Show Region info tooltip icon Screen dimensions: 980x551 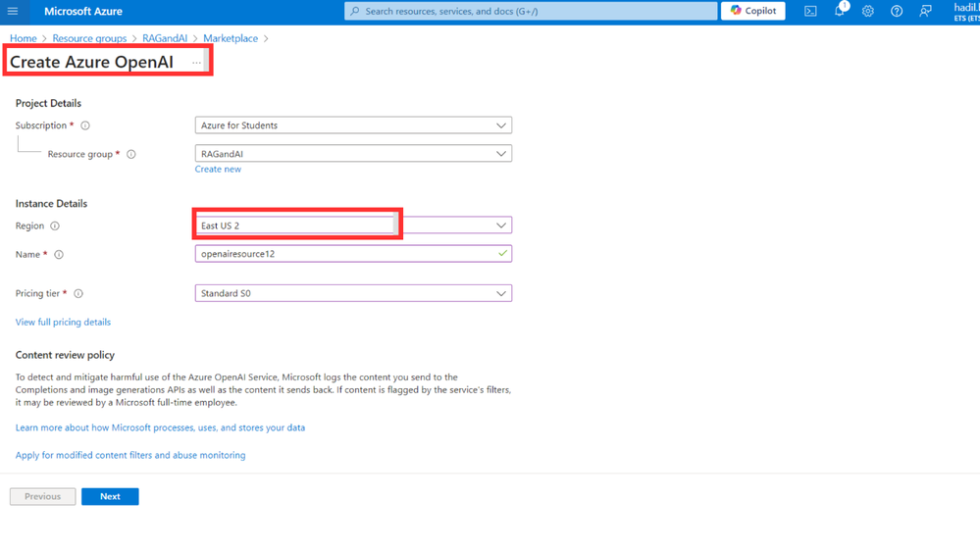pos(55,226)
